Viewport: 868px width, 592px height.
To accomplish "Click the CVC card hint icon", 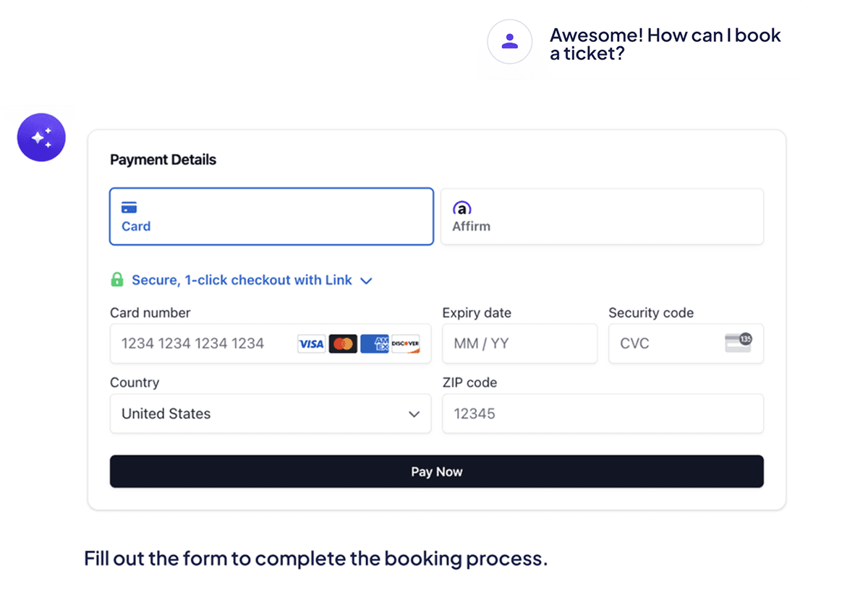I will coord(739,343).
